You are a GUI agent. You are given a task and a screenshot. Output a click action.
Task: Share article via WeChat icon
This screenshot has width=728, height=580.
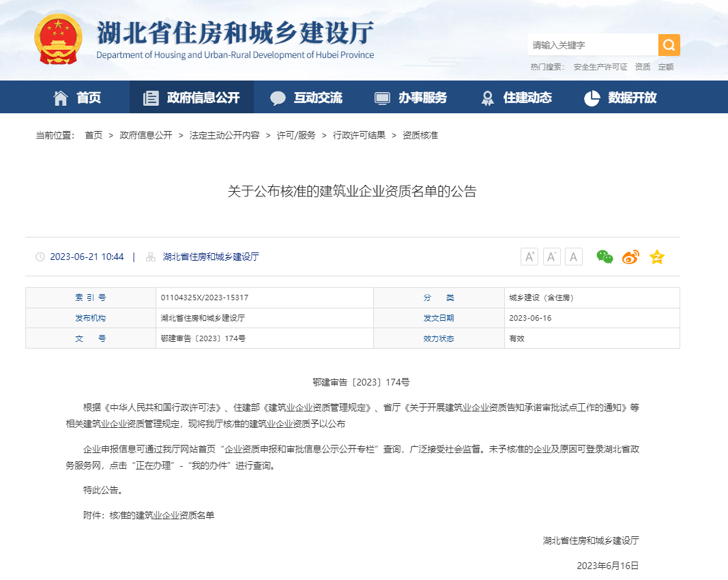click(x=605, y=257)
